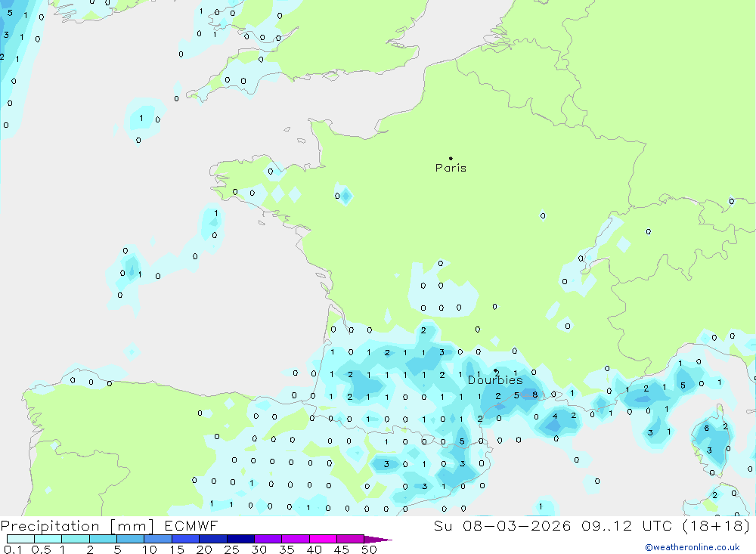
Task: Pick the 25–30 mm navy legend swatch
Action: click(x=240, y=539)
